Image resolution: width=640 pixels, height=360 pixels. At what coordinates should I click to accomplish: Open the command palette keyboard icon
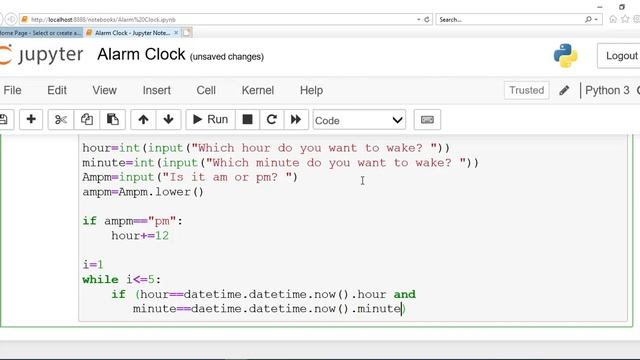click(x=427, y=120)
